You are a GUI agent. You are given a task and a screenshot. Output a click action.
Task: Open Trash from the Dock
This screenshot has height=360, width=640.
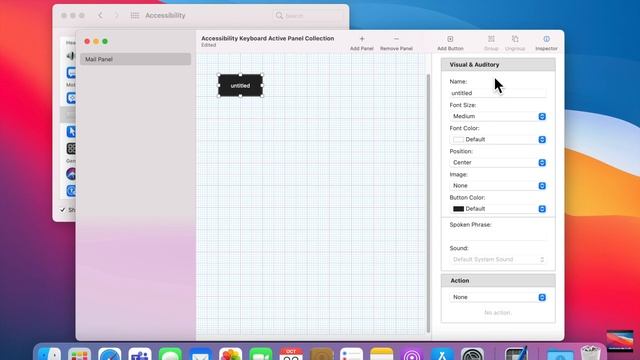590,353
